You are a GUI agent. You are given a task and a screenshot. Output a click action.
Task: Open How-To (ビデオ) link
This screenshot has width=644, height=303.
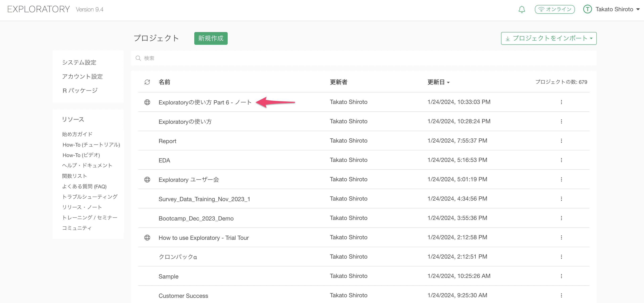(81, 155)
